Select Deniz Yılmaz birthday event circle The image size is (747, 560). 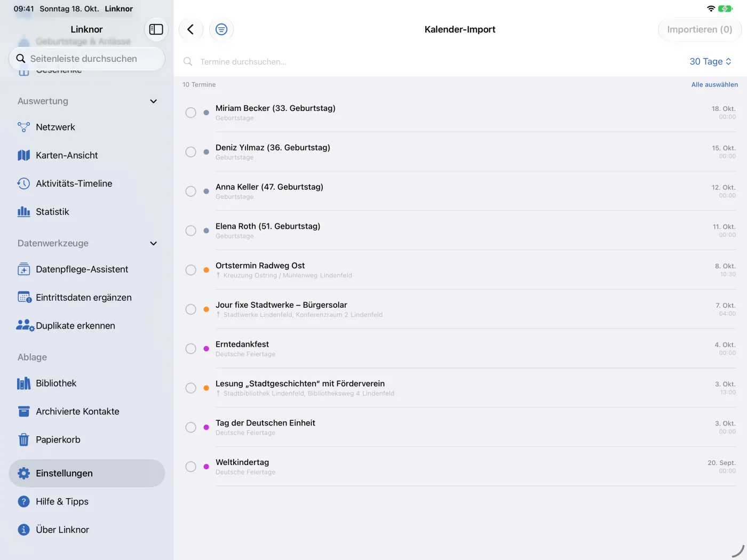190,152
